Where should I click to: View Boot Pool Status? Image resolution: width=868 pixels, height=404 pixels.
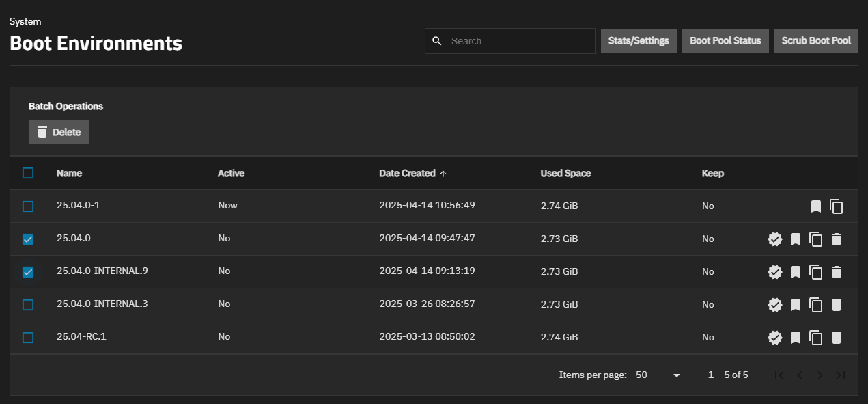click(725, 41)
